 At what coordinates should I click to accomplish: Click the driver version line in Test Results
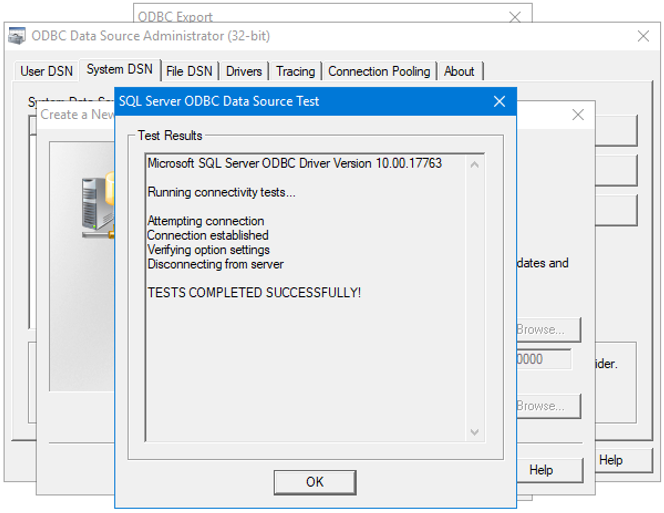tap(294, 163)
